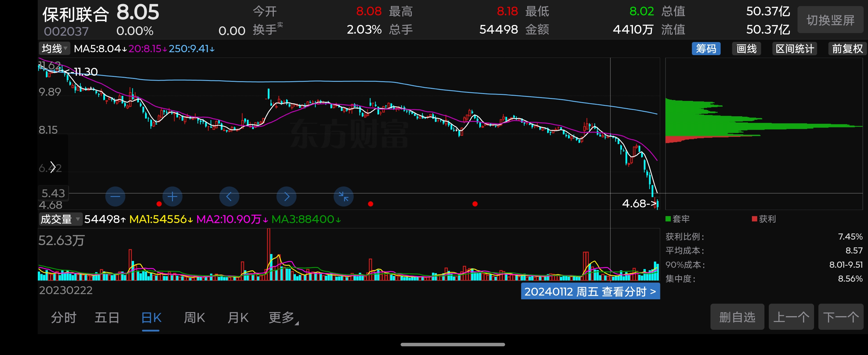Select the 月K chart tab
868x355 pixels.
(x=238, y=317)
